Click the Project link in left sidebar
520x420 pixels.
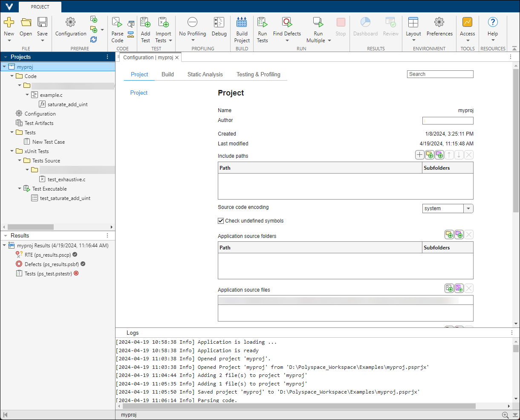tap(139, 93)
